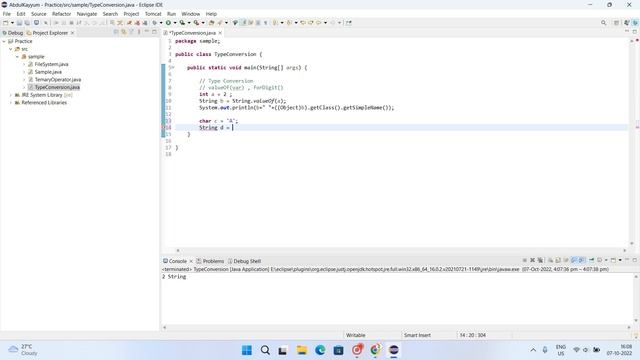
Task: Click Eclipse icon on the taskbar
Action: coord(393,350)
